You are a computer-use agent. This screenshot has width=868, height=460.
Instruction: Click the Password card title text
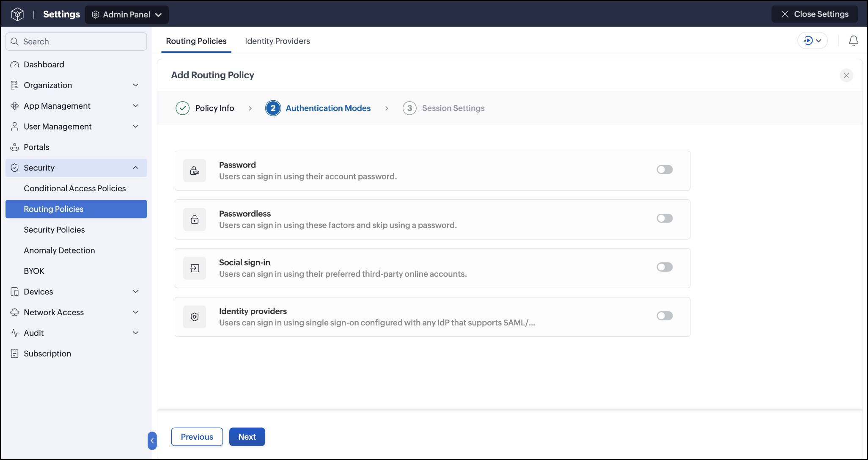click(x=237, y=165)
